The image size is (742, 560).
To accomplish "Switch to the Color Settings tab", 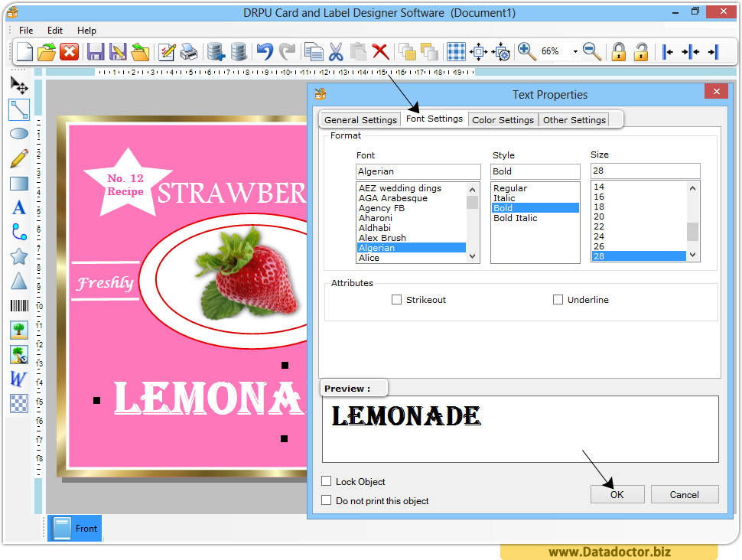I will click(x=503, y=119).
